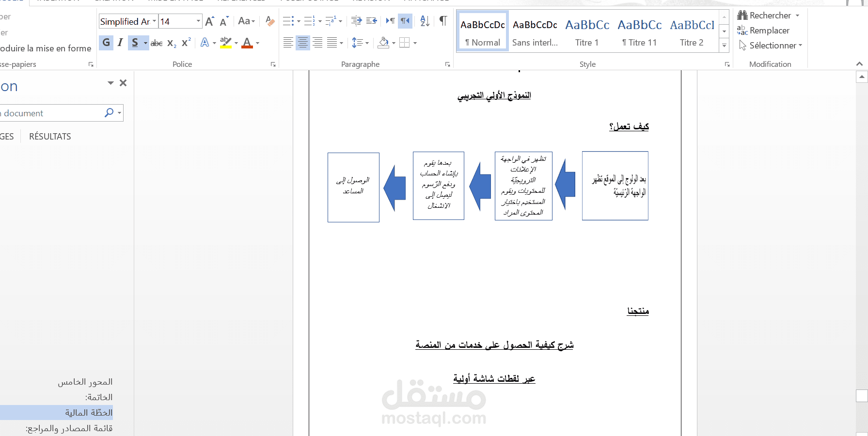The height and width of the screenshot is (436, 868).
Task: Toggle right-to-left text direction
Action: click(x=405, y=21)
